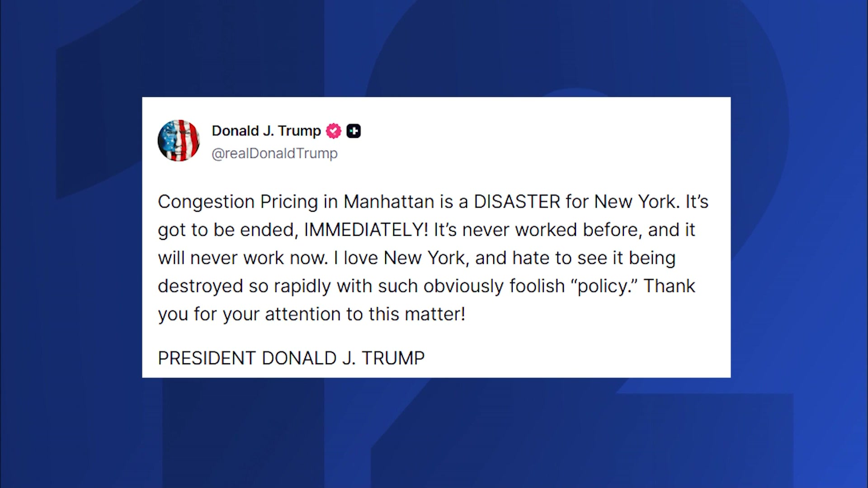Click the word Manhattan in the post
Screen dimensions: 868x488
pos(389,202)
